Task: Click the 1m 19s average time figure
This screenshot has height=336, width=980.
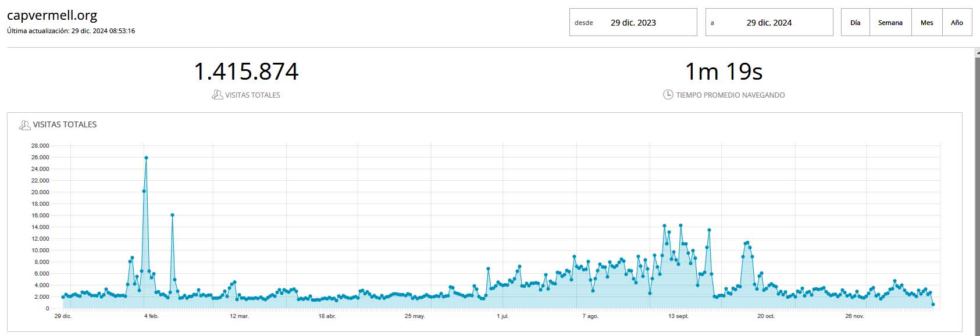Action: click(724, 72)
